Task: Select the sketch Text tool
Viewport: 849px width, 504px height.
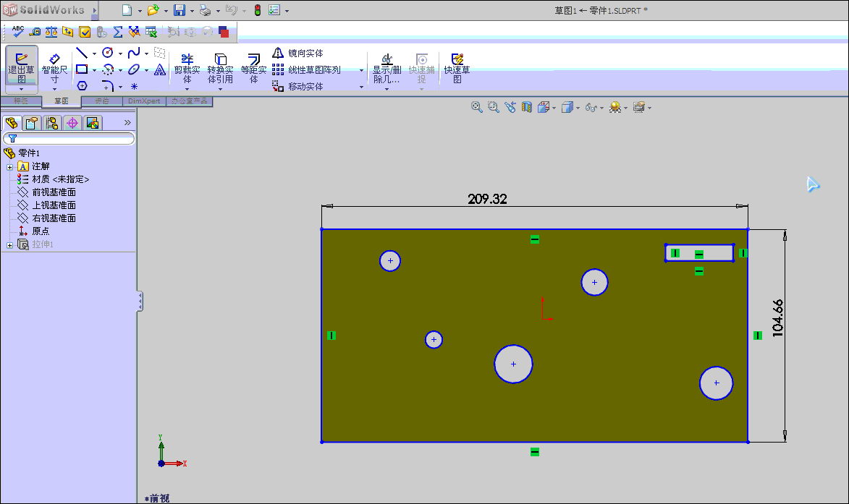Action: (x=160, y=69)
